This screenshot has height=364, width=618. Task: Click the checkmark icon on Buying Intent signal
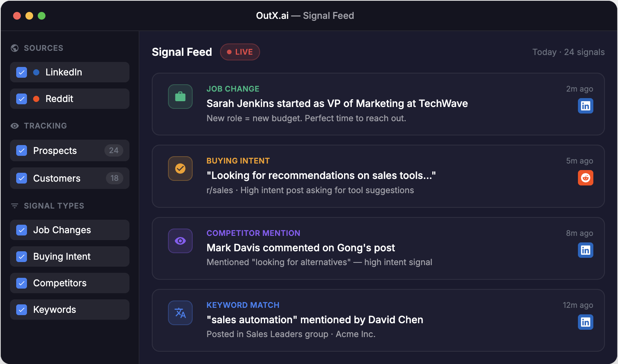coord(180,169)
